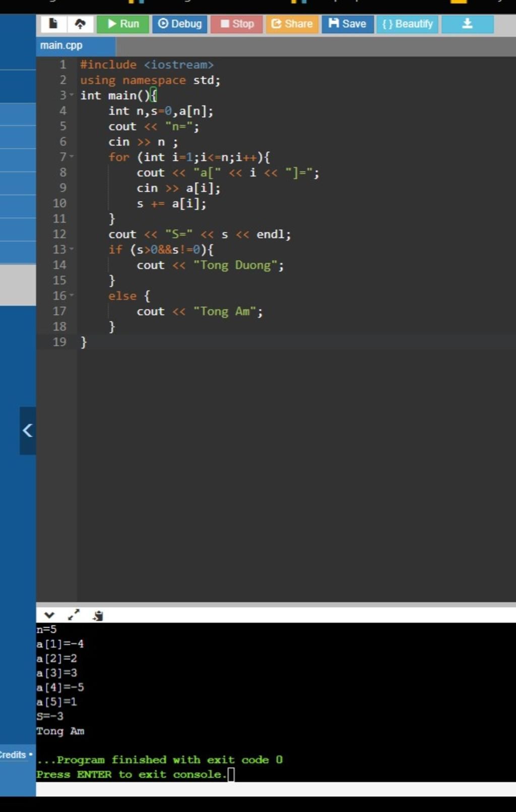Collapse the left sidebar with the chevron
Viewport: 516px width, 812px height.
(x=28, y=431)
